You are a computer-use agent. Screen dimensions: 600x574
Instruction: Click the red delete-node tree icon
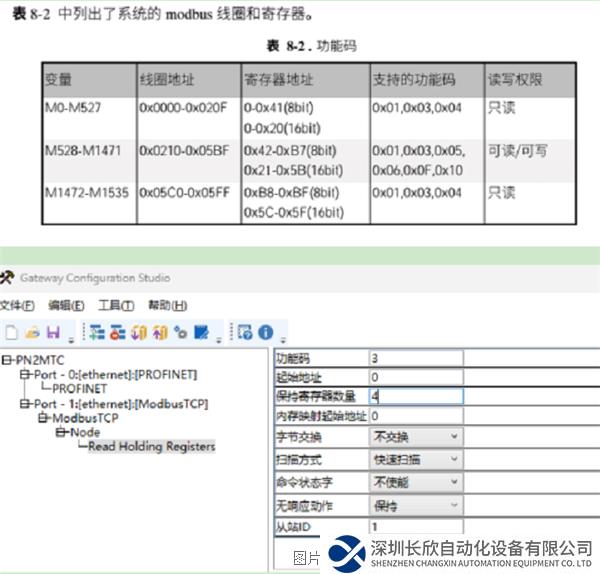point(116,332)
